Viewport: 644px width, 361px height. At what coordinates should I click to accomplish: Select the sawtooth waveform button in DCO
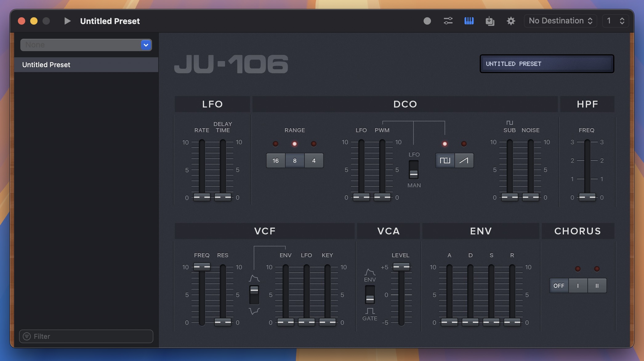point(464,160)
